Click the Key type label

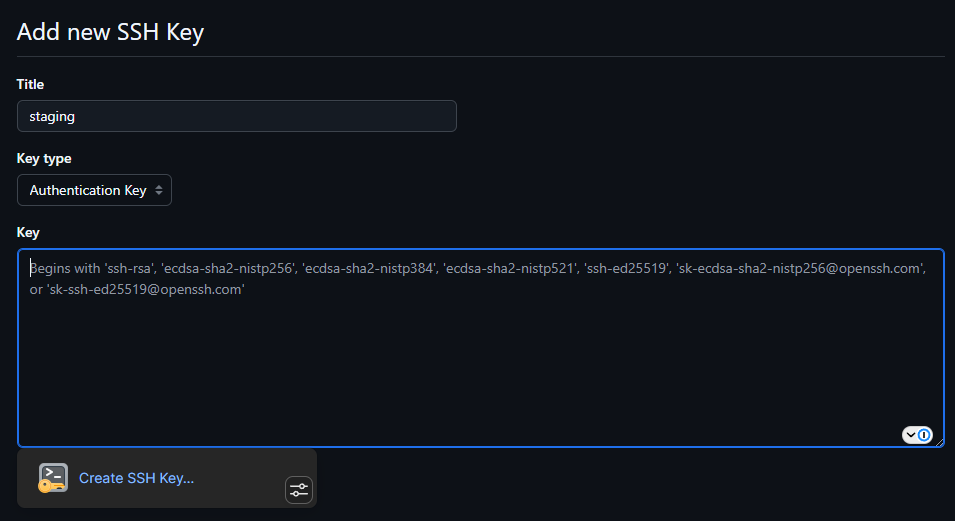tap(44, 158)
